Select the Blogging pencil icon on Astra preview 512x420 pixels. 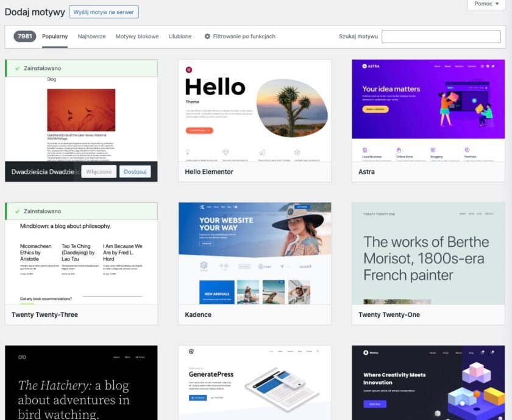pos(433,149)
